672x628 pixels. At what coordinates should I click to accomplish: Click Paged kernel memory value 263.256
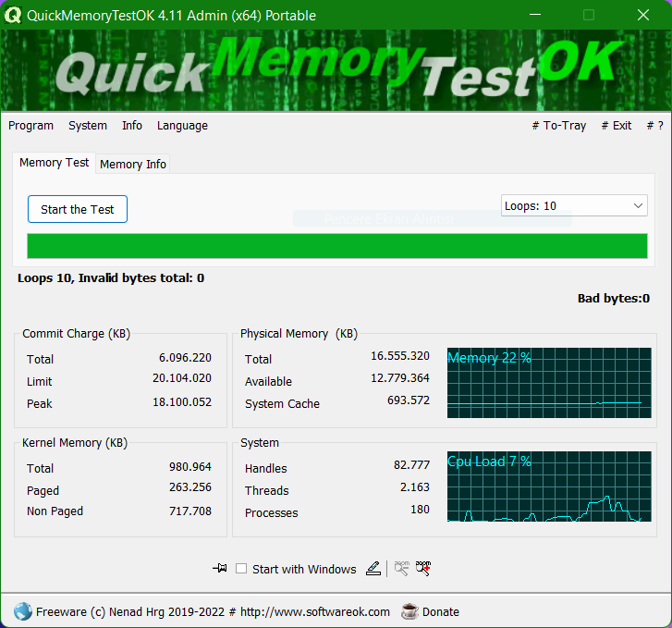(190, 487)
